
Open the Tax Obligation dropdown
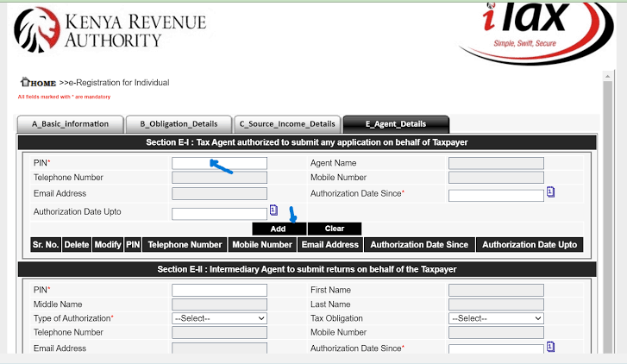point(496,318)
